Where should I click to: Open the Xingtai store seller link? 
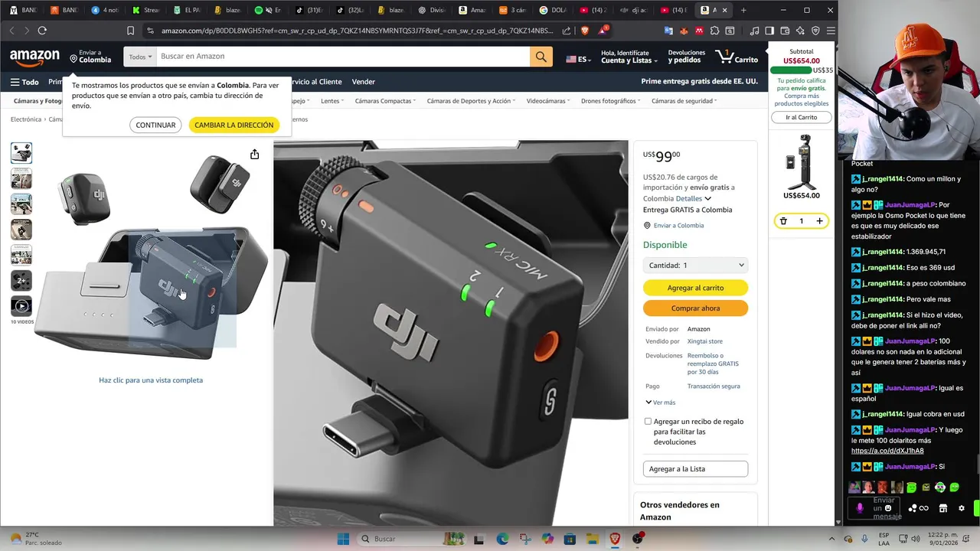[704, 341]
